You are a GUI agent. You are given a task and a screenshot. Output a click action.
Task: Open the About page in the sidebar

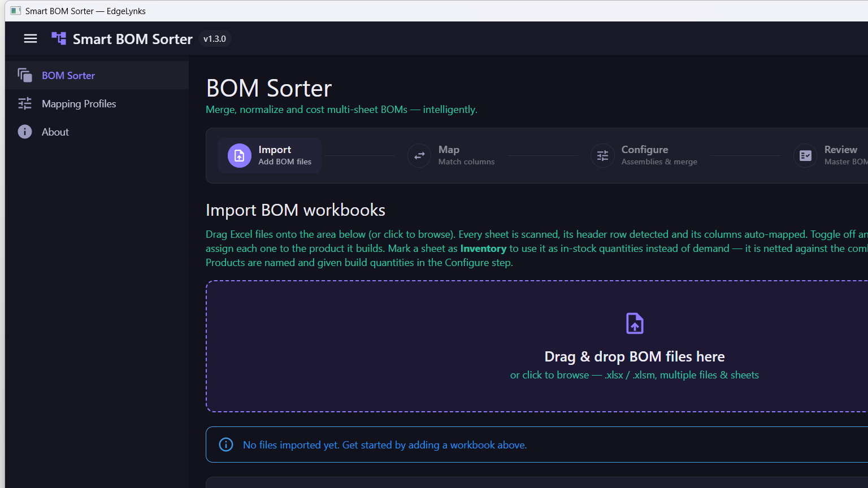coord(97,132)
